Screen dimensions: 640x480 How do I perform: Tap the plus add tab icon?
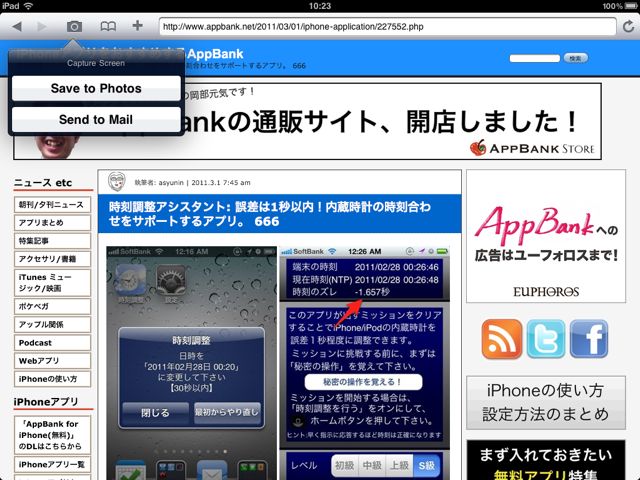coord(138,26)
